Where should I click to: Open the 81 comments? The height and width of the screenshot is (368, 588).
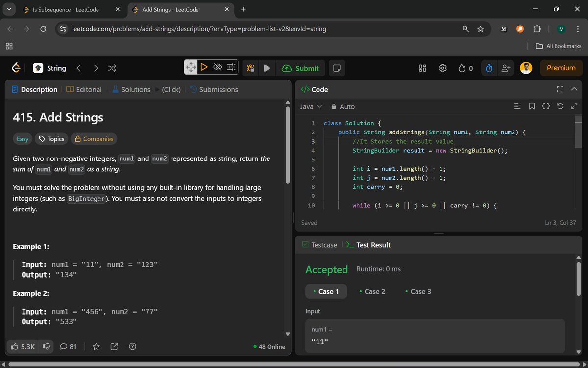click(x=68, y=347)
